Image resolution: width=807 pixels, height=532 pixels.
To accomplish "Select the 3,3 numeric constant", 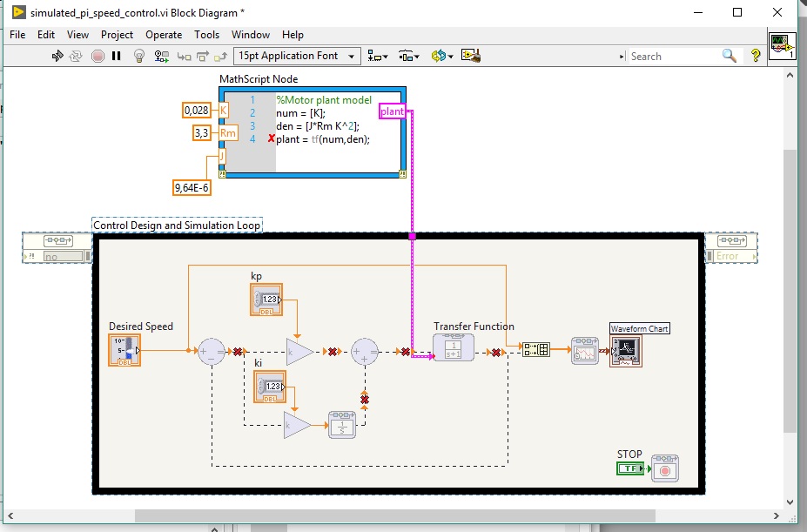I will (x=202, y=133).
